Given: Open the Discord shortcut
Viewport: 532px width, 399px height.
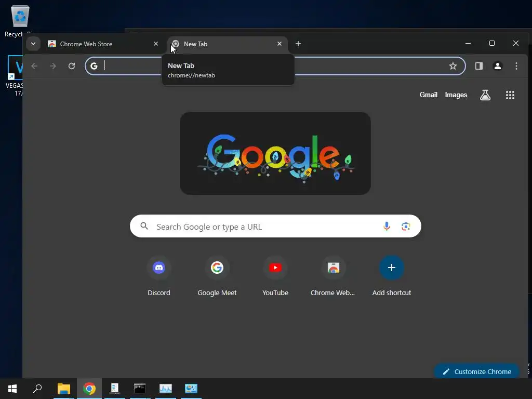Looking at the screenshot, I should (x=159, y=276).
